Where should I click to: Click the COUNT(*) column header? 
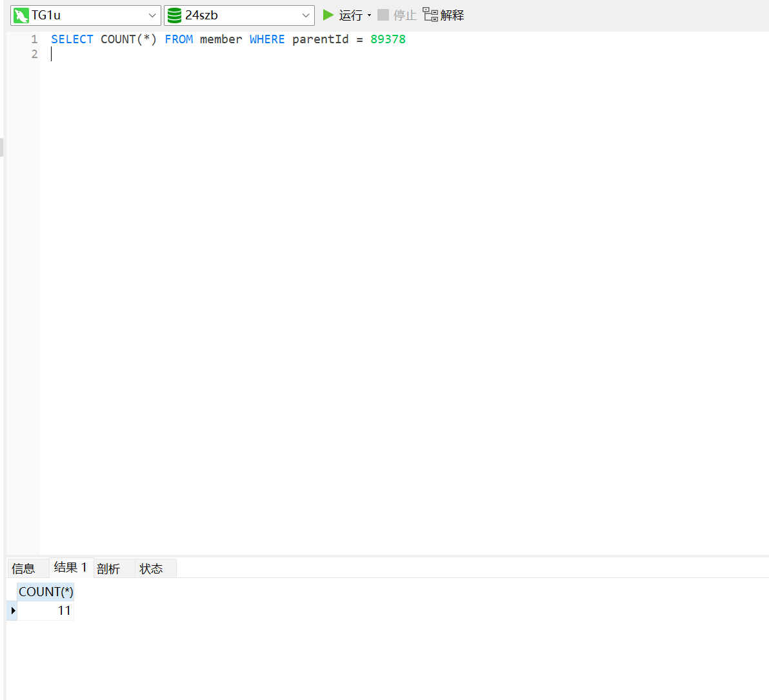[x=46, y=592]
